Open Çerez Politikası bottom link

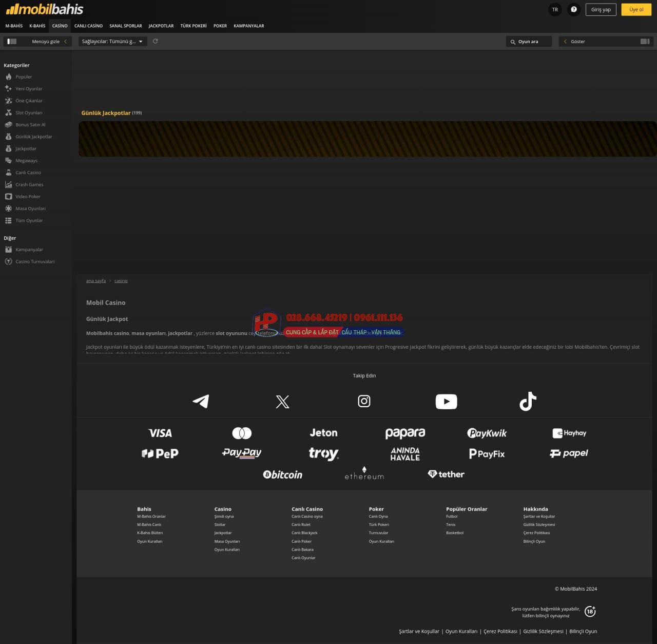(x=500, y=631)
